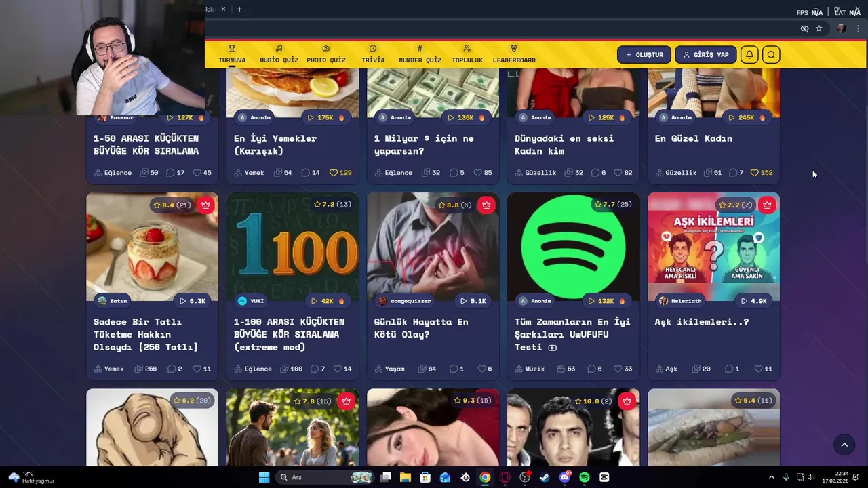Image resolution: width=868 pixels, height=488 pixels.
Task: Open the 1-100 extreme mod quiz thumbnail
Action: [292, 247]
